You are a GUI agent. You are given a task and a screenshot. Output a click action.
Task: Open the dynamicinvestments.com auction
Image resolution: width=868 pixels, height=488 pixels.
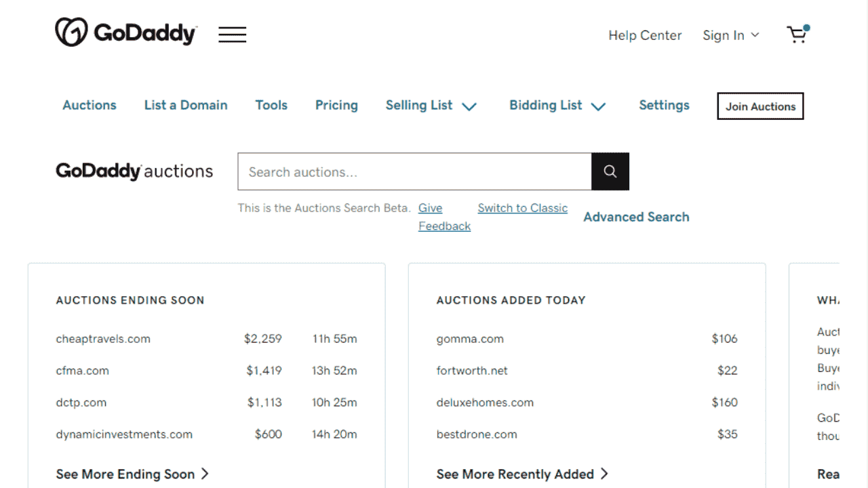pos(124,434)
